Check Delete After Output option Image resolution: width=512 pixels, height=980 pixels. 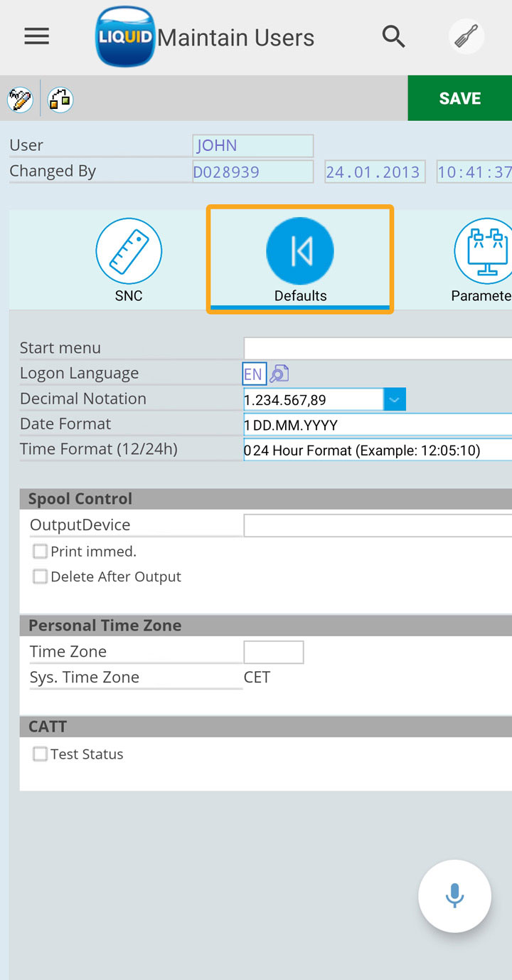41,577
